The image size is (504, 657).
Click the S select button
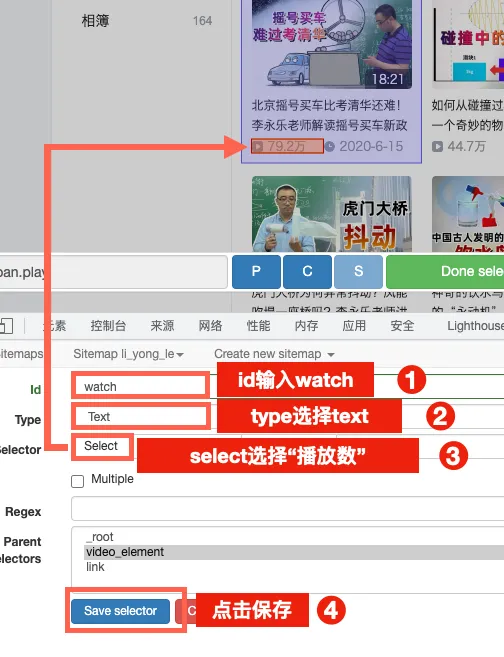[359, 272]
